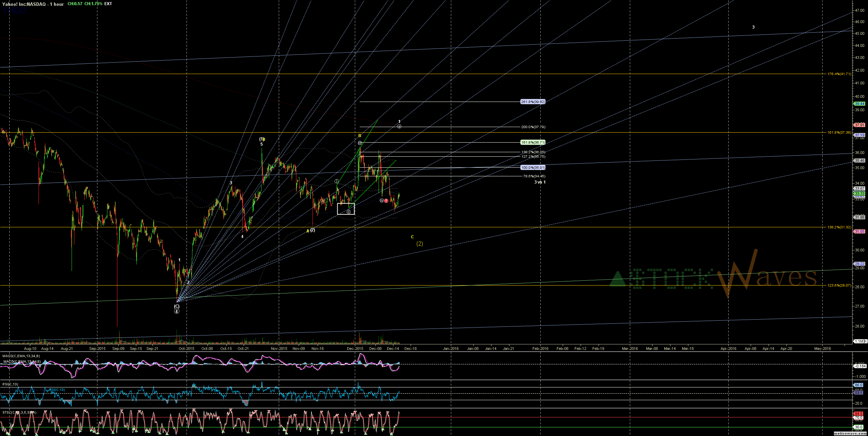The height and width of the screenshot is (436, 868).
Task: Click the (C) wave label at chart low
Action: (177, 306)
